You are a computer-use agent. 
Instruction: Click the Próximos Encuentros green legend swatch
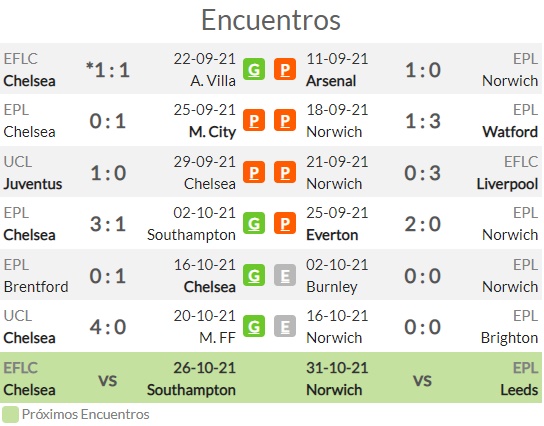tap(10, 415)
